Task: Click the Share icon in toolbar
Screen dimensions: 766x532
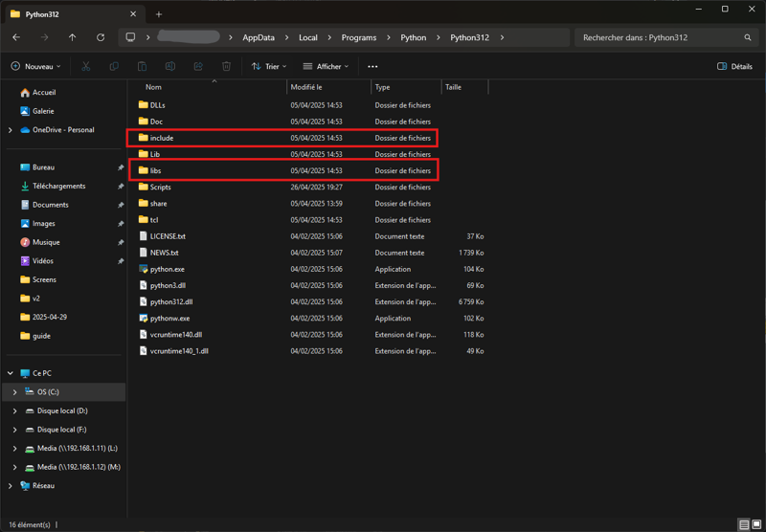Action: (x=198, y=66)
